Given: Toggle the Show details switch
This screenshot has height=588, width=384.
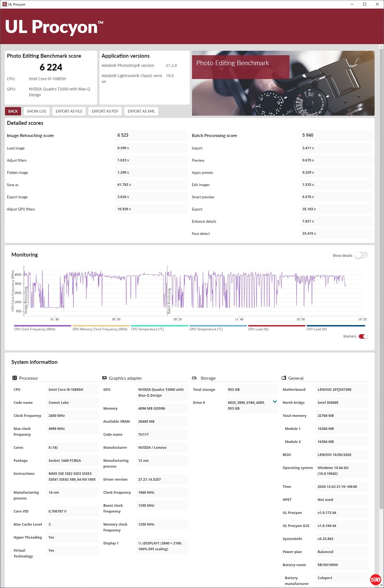Looking at the screenshot, I should 361,255.
